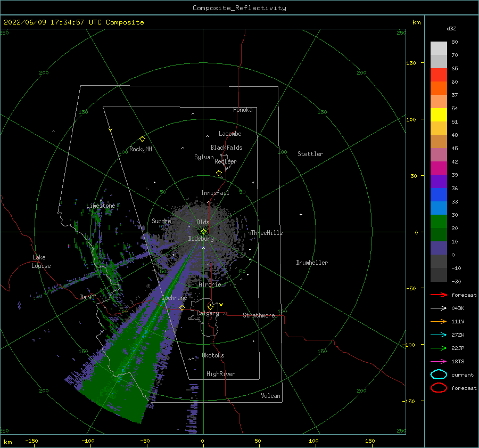Viewport: 479px width, 448px height.
Task: Click the Cochrane town label
Action: tap(174, 298)
